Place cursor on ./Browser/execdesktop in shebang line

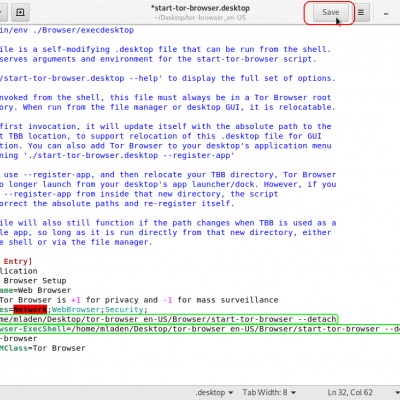pos(83,30)
